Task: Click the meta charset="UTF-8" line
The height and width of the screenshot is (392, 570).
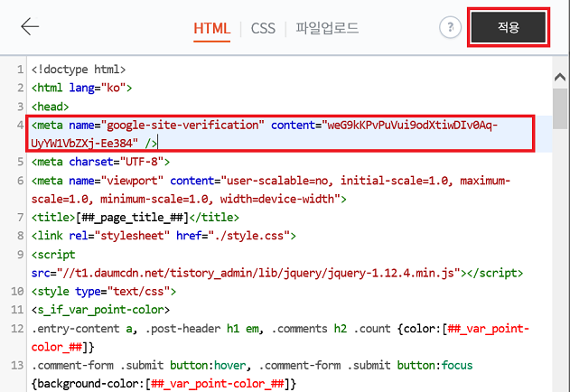Action: (100, 162)
